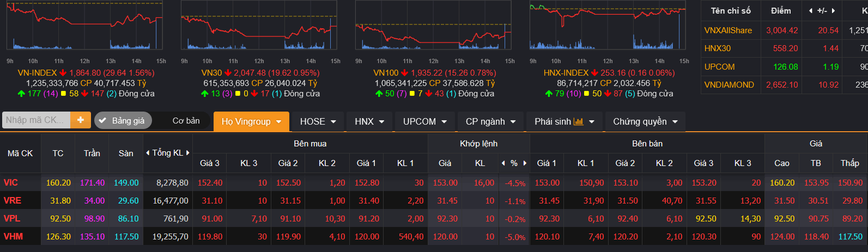Image resolution: width=868 pixels, height=252 pixels.
Task: Expand the HOSE dropdown
Action: click(318, 121)
